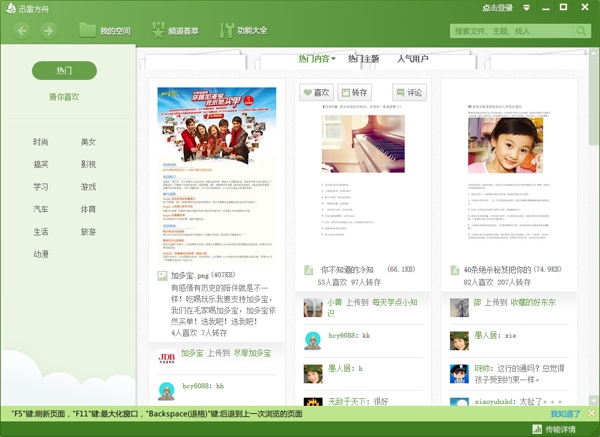
Task: Open the file 40条绝杀秘技把你的
Action: (497, 269)
